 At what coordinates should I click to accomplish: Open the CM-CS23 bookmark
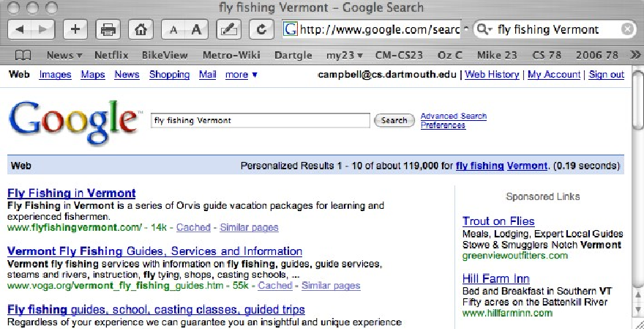(x=399, y=55)
